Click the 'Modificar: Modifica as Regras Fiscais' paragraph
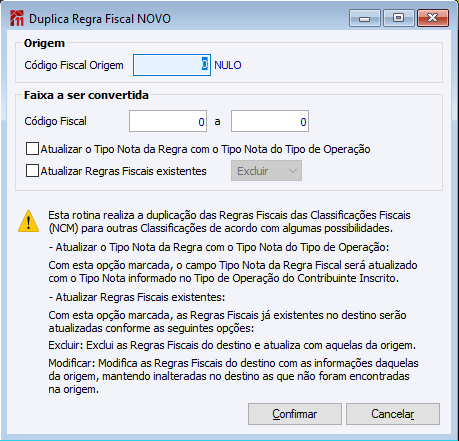The height and width of the screenshot is (441, 459). 233,376
